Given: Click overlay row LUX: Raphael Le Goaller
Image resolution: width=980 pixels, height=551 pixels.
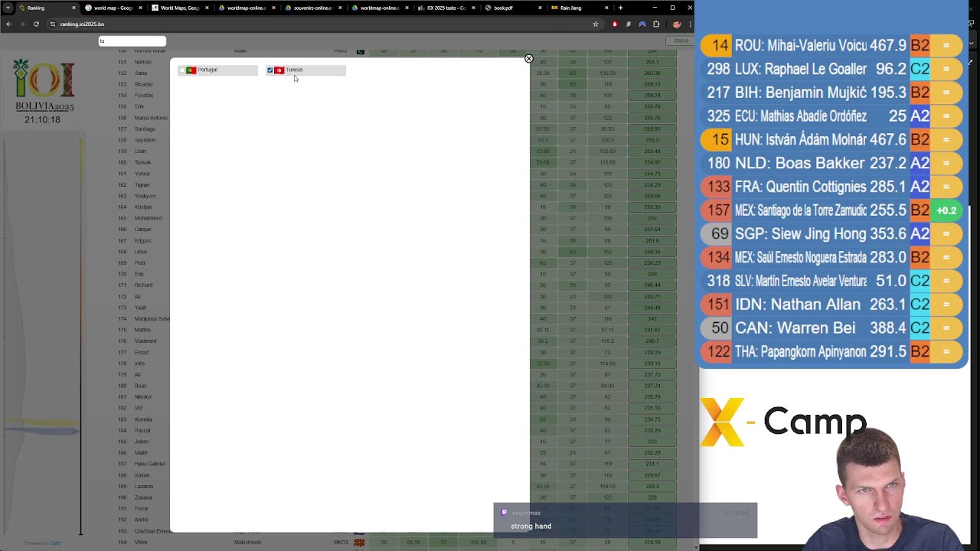Looking at the screenshot, I should pos(831,69).
